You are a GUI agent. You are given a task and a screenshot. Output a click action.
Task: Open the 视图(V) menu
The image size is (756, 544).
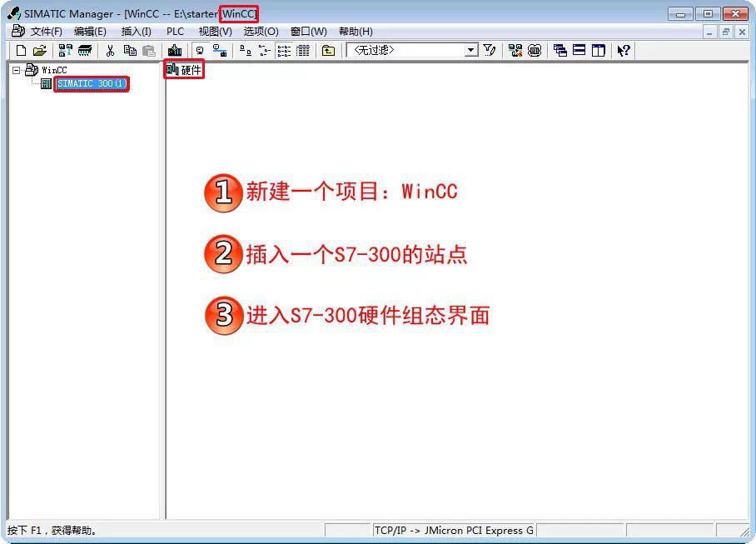click(215, 32)
